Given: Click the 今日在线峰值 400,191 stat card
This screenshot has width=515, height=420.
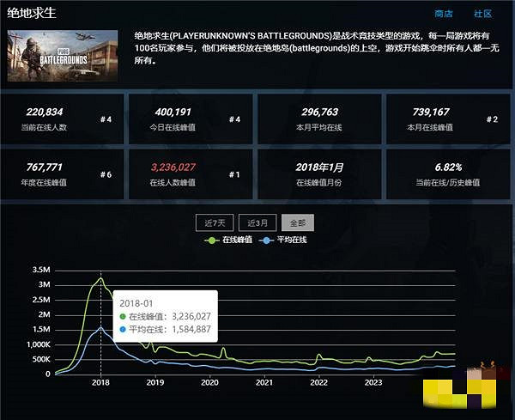Looking at the screenshot, I should pyautogui.click(x=191, y=119).
